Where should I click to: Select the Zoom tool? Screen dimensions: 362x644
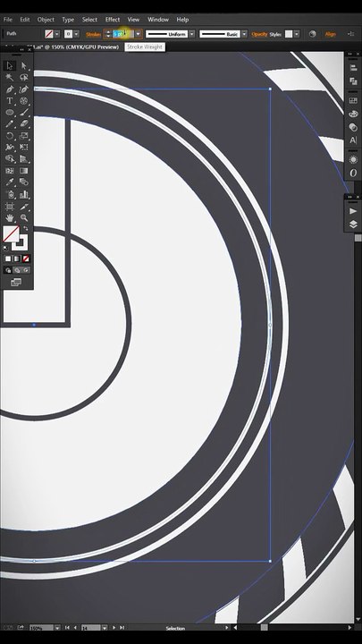tap(24, 217)
